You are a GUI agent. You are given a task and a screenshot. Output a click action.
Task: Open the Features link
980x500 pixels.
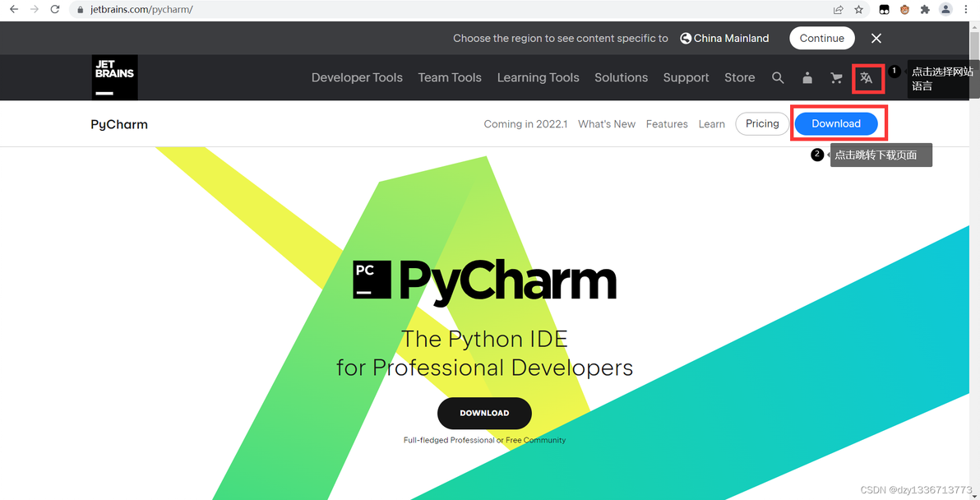click(667, 123)
